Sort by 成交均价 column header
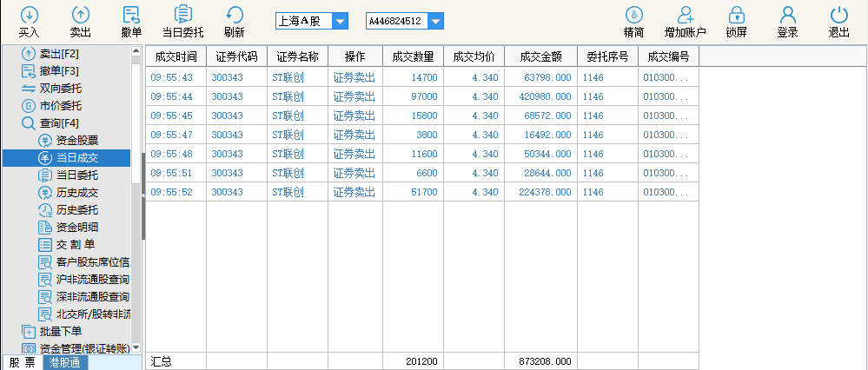Viewport: 868px width, 370px height. pyautogui.click(x=474, y=56)
